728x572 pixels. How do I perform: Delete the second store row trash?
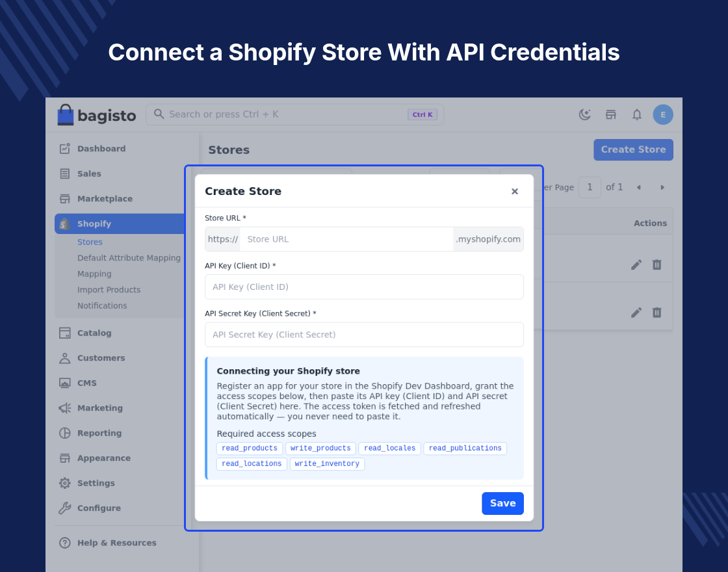click(656, 313)
